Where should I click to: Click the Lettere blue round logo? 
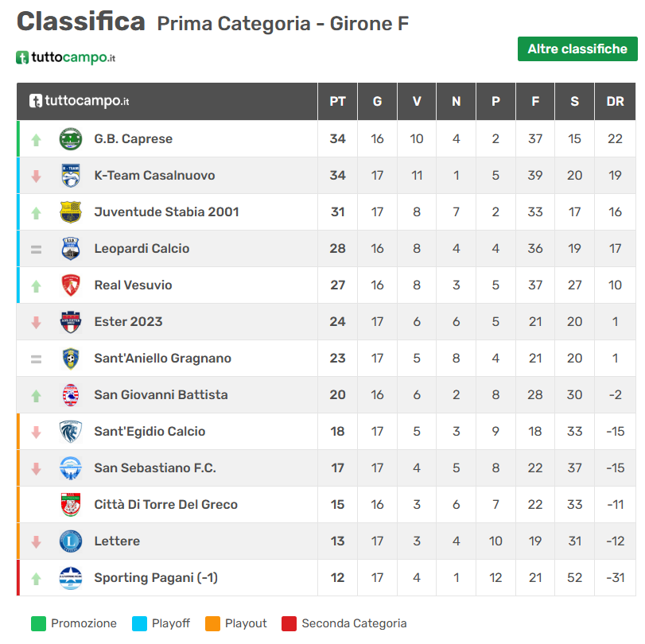click(70, 541)
